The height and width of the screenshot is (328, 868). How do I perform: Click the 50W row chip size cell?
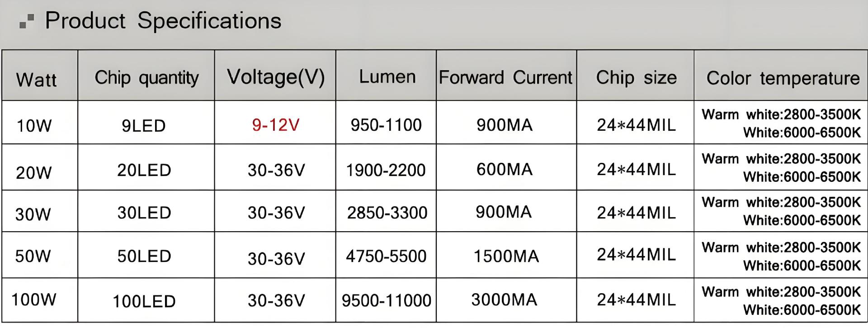636,255
